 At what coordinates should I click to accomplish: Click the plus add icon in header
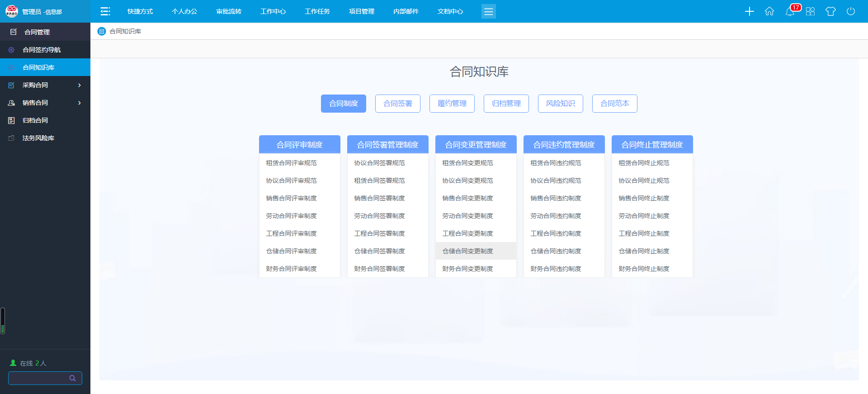pos(749,11)
